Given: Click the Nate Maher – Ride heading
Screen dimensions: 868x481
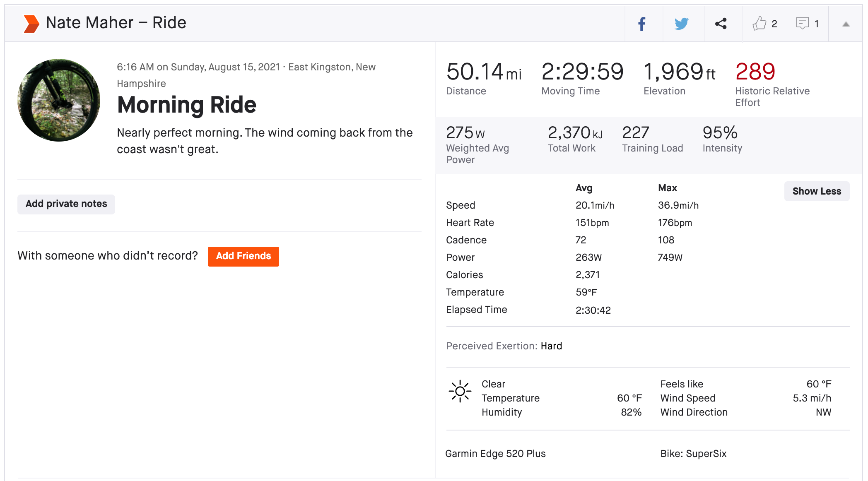Looking at the screenshot, I should pos(116,23).
